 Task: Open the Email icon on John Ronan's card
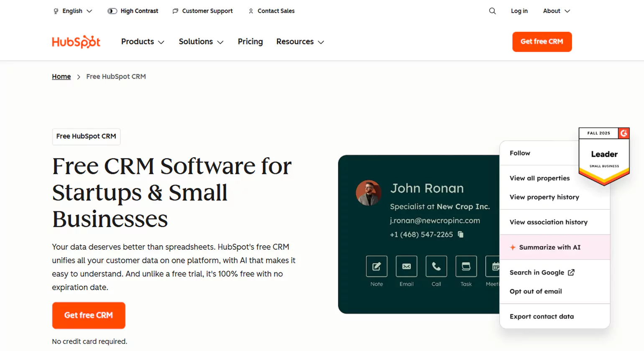pyautogui.click(x=406, y=267)
